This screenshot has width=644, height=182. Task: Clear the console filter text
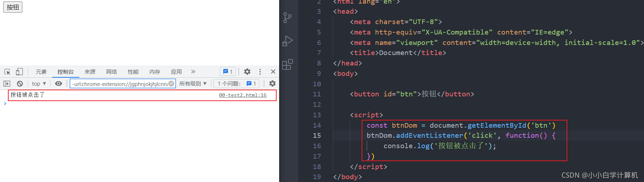coord(171,83)
